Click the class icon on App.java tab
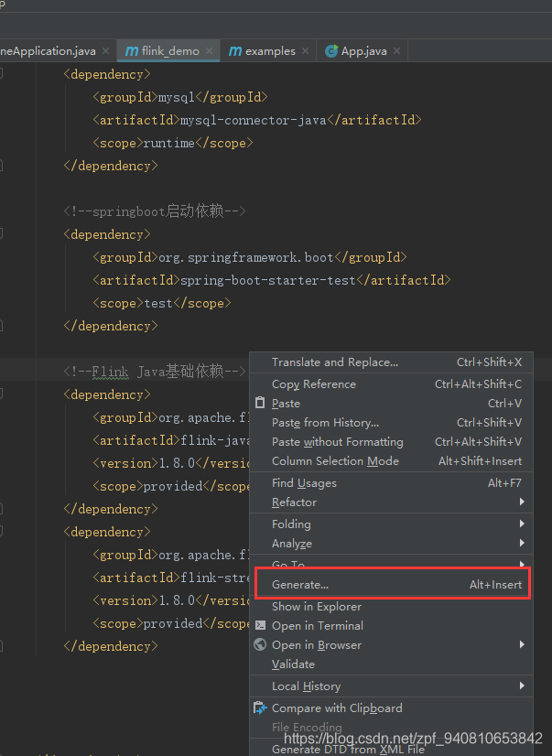552x756 pixels. 331,51
